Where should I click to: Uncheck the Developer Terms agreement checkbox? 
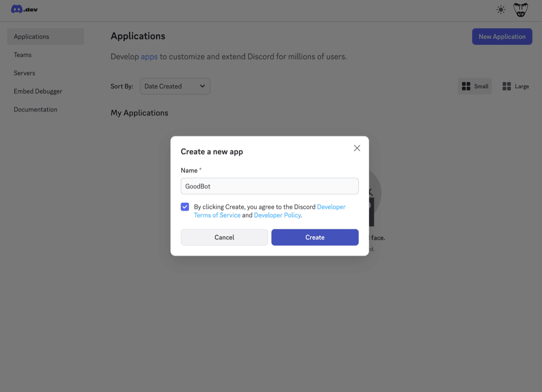point(185,206)
